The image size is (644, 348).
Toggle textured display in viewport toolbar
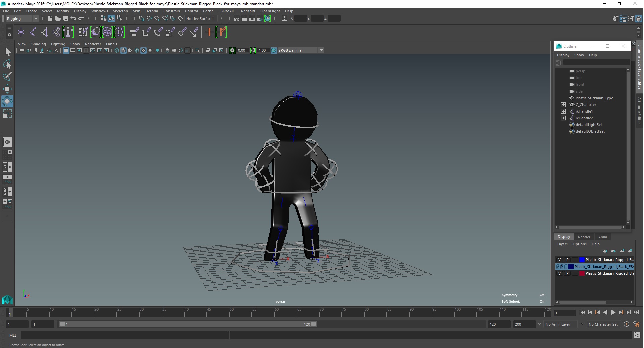tap(143, 50)
